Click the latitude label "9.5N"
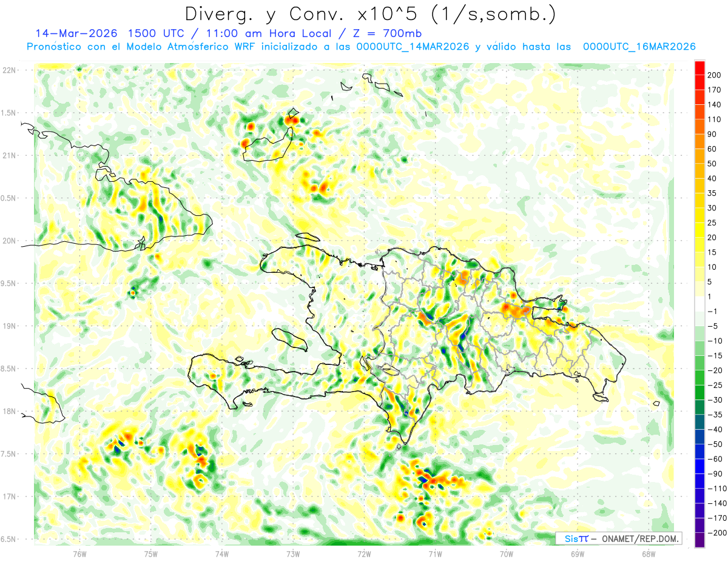This screenshot has height=562, width=728. (x=8, y=284)
